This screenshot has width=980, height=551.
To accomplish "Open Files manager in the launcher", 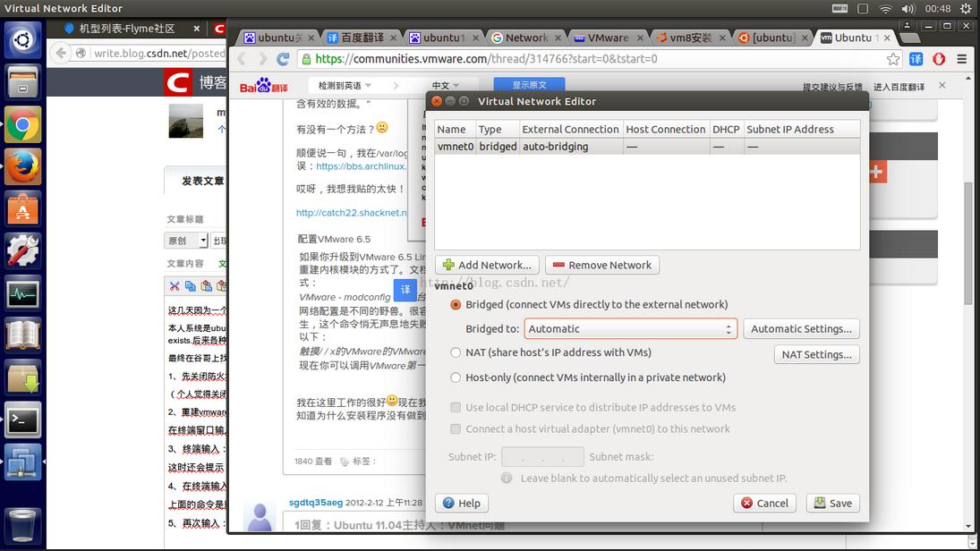I will point(23,81).
